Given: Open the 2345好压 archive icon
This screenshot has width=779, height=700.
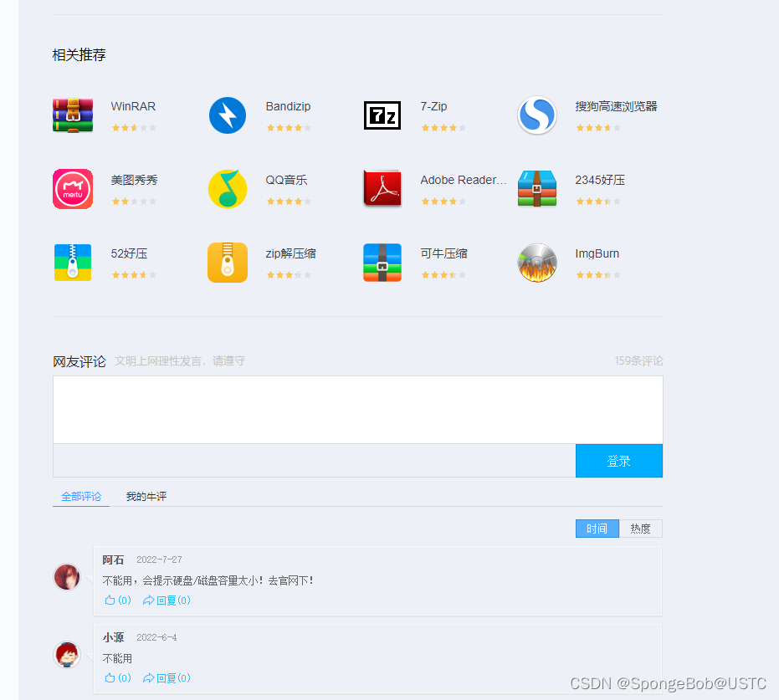Looking at the screenshot, I should tap(537, 189).
